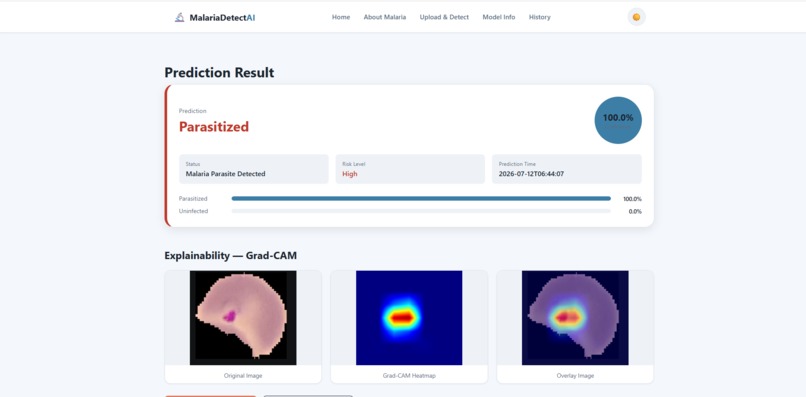Click the 0.0% Uninfected percentage
The image size is (806, 397).
pos(635,211)
